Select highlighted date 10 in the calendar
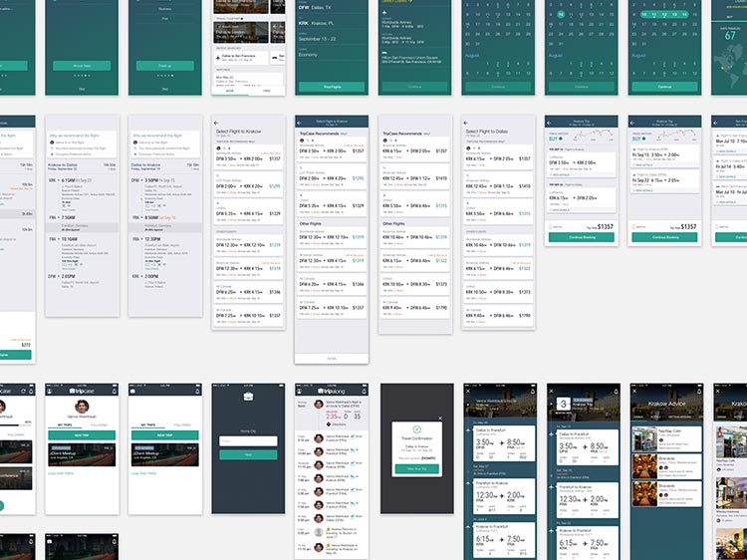The image size is (747, 560). click(x=562, y=14)
